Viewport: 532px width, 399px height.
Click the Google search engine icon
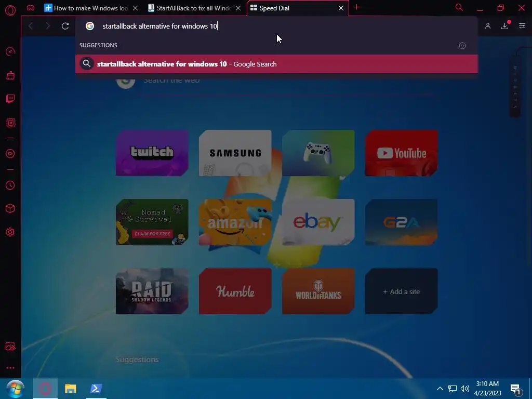pos(89,26)
